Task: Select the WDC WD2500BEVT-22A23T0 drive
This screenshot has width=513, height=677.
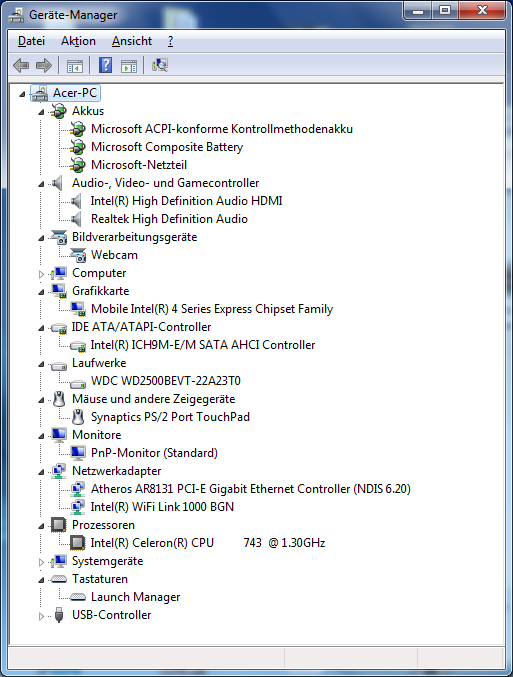Action: (x=165, y=381)
